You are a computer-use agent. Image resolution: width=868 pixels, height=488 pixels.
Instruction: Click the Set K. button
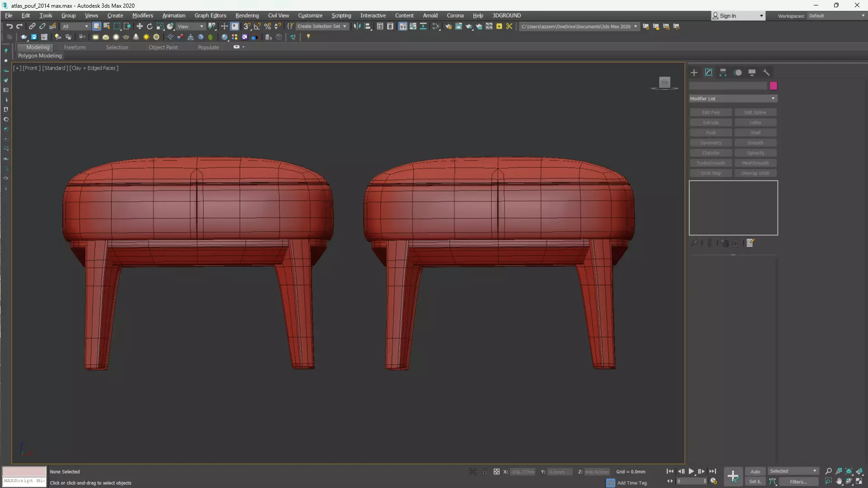point(755,482)
